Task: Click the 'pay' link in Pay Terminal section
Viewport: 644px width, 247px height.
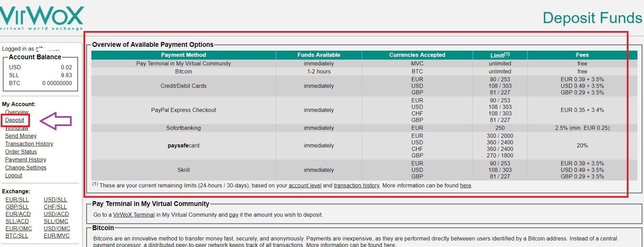Action: (234, 215)
